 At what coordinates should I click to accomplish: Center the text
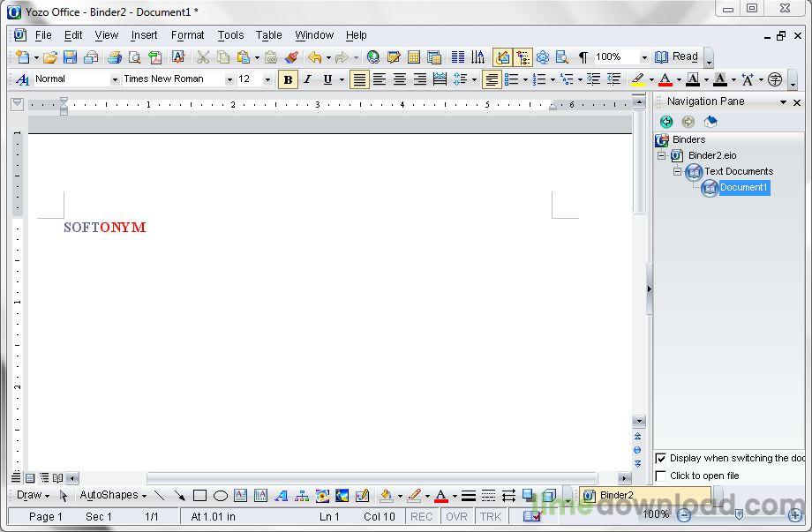(399, 79)
